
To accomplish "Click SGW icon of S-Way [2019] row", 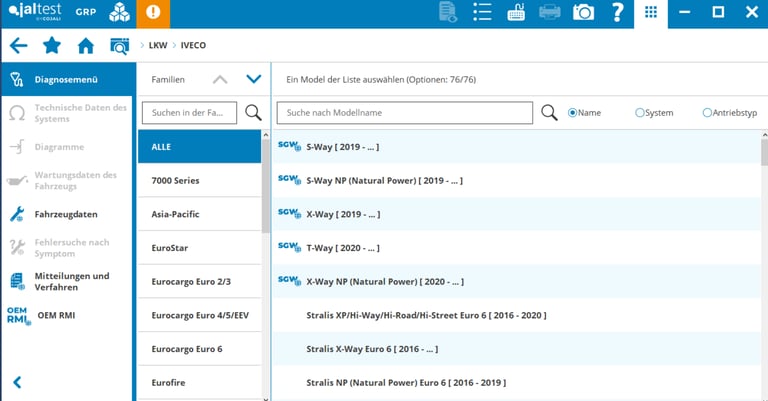I will pos(289,146).
